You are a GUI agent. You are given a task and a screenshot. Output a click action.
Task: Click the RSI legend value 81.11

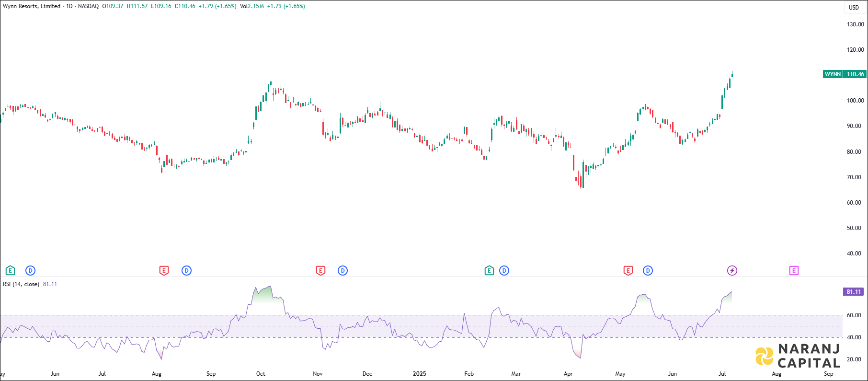50,284
